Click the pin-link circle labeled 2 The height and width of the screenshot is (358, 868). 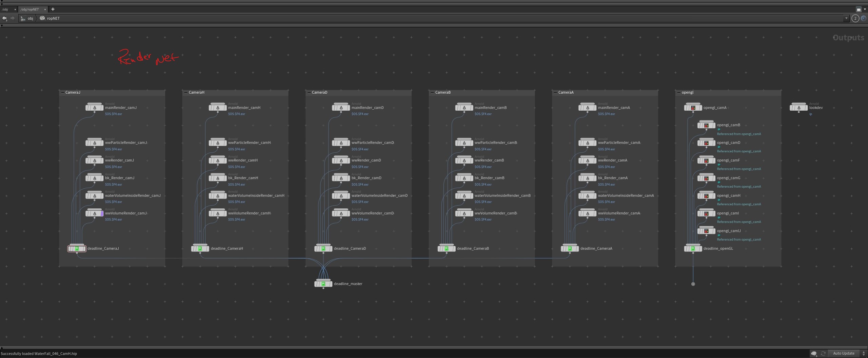[x=855, y=18]
